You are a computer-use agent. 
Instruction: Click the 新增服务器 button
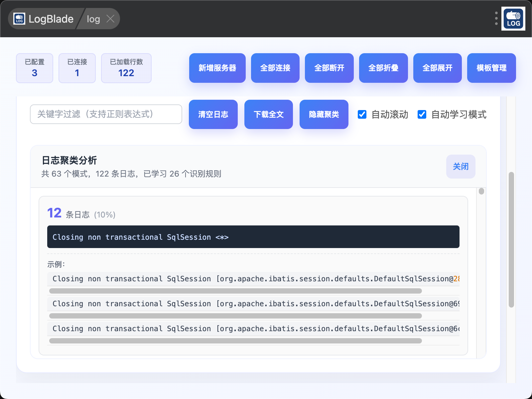[217, 68]
